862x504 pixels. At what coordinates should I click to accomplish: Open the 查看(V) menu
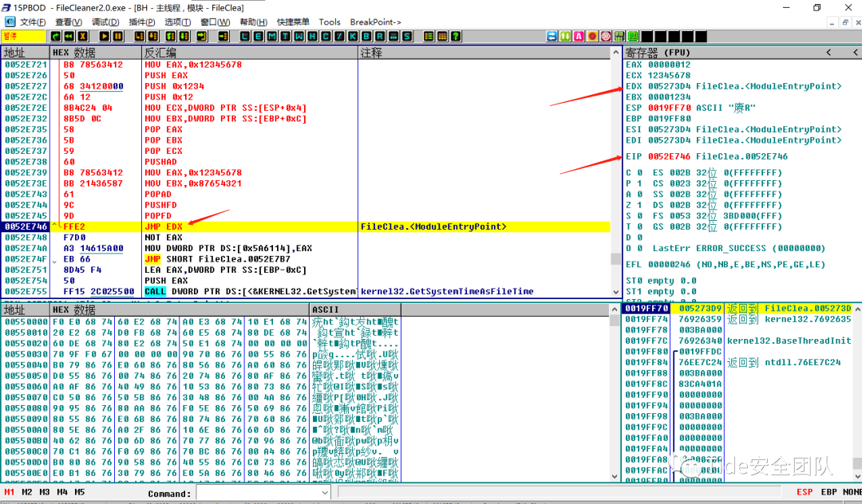[x=69, y=22]
